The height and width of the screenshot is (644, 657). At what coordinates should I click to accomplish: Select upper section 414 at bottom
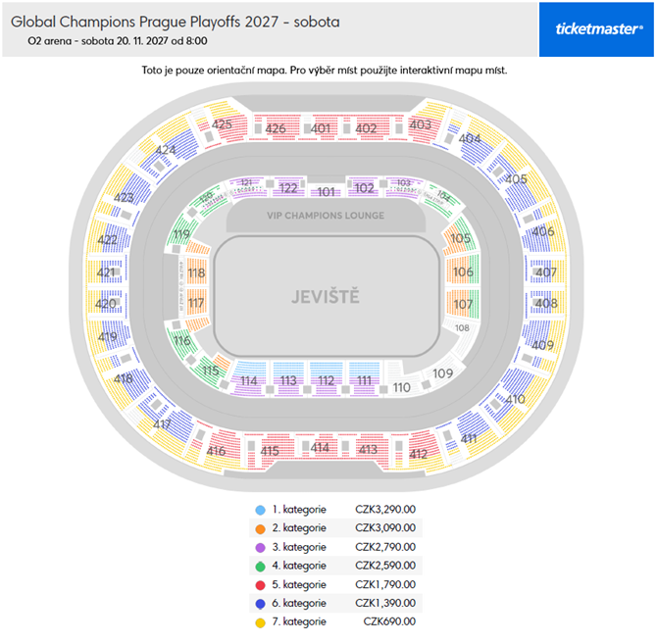pyautogui.click(x=321, y=448)
